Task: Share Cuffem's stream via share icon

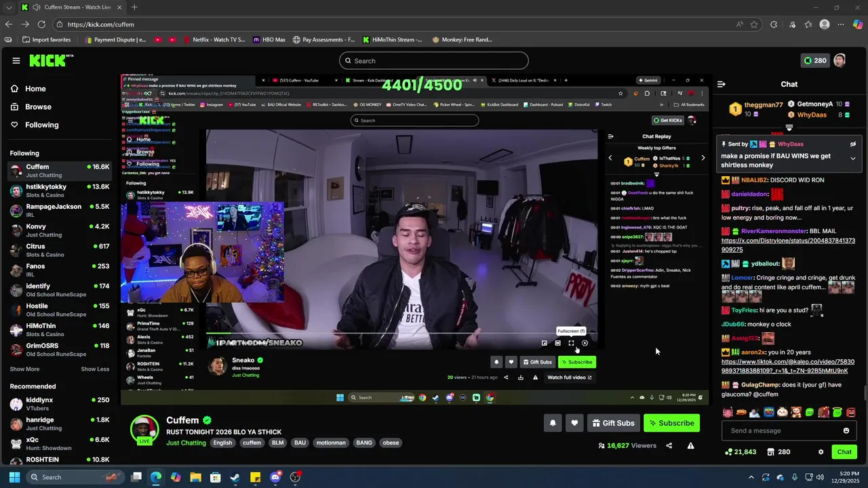Action: pos(669,446)
